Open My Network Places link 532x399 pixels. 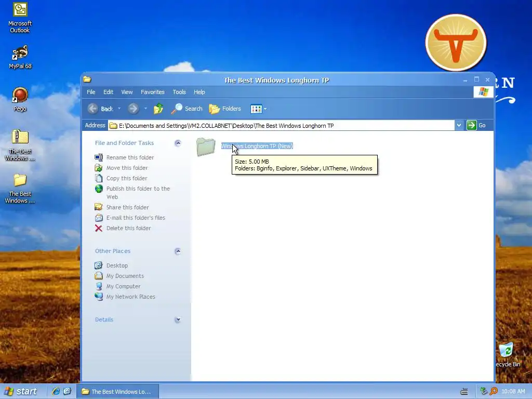[125, 297]
